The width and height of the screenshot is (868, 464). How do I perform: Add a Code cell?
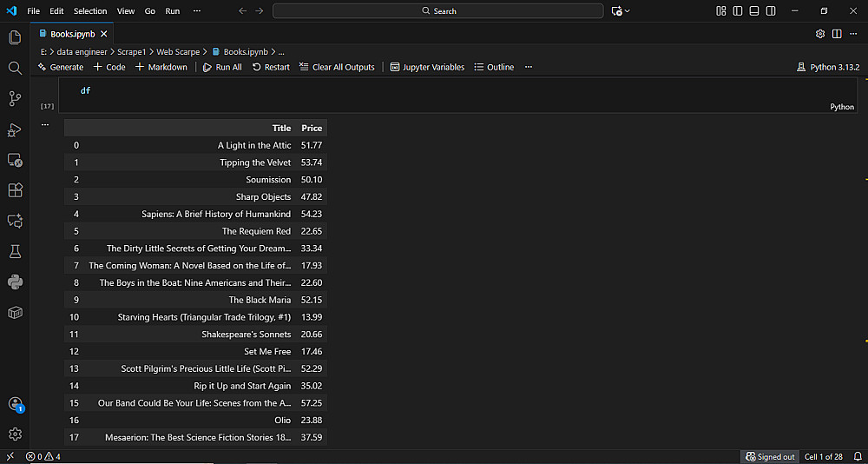coord(109,67)
